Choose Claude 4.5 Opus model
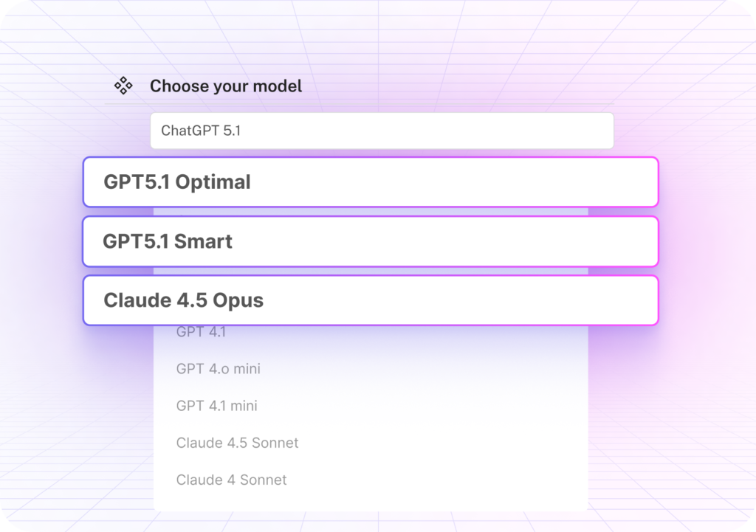Screen dimensions: 756x532 369,300
